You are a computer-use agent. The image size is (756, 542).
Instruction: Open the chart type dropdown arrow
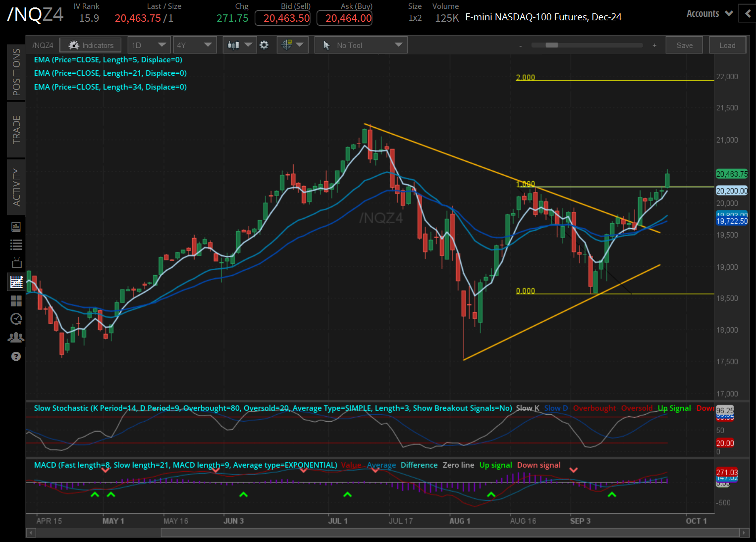click(248, 45)
